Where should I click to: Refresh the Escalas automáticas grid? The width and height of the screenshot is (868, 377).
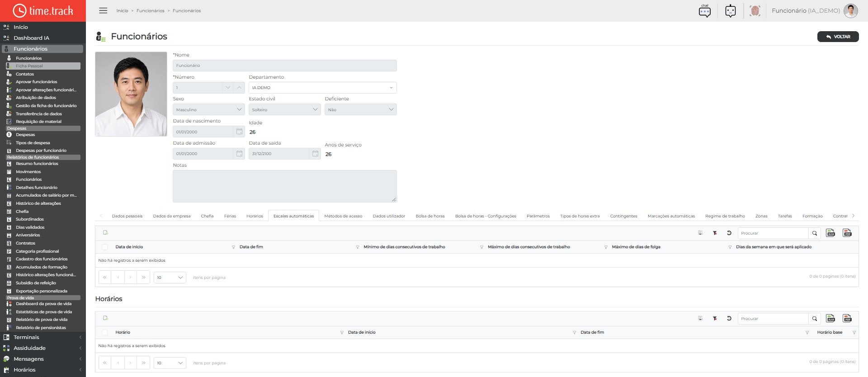click(x=729, y=233)
